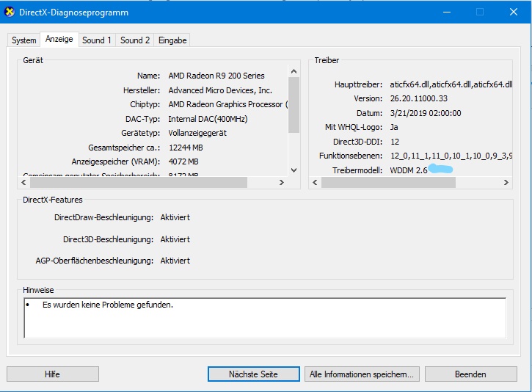This screenshot has height=392, width=532.
Task: Click the Beenden button
Action: tap(470, 374)
